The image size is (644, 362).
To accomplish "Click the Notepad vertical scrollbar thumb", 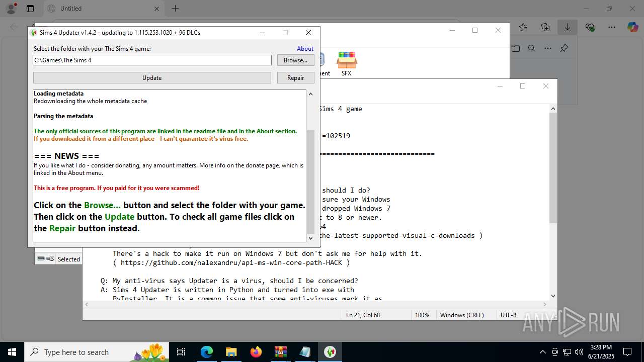I will click(x=553, y=168).
